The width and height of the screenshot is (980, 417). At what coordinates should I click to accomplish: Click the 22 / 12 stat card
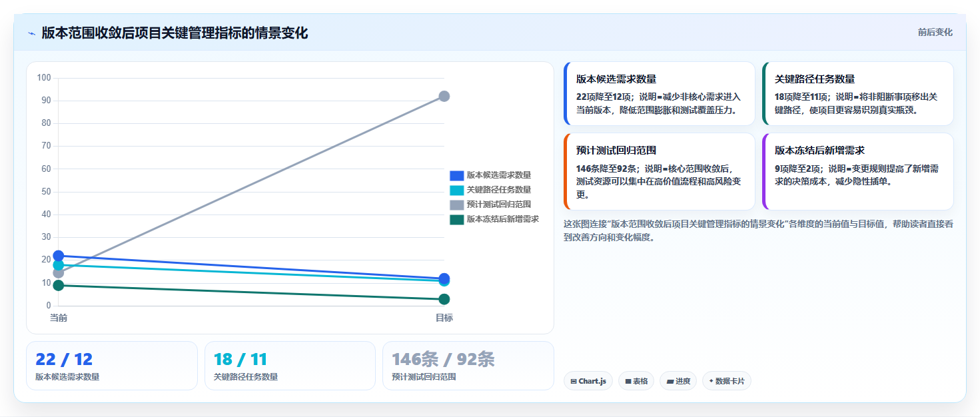point(112,366)
